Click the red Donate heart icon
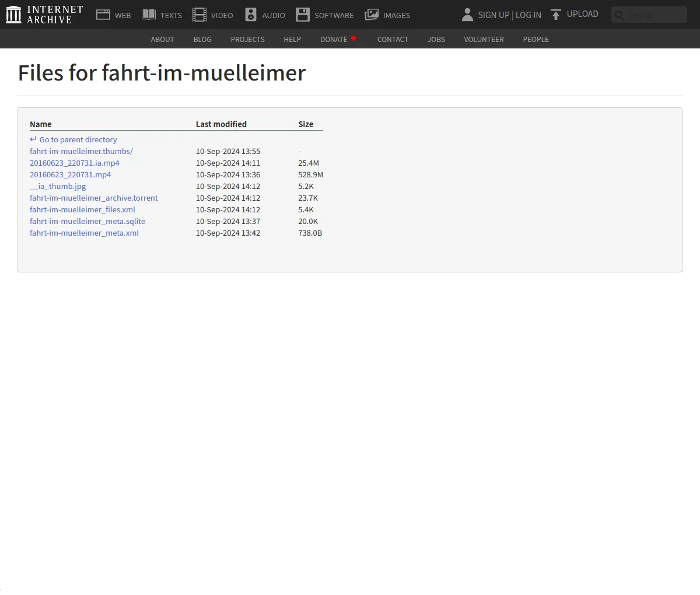The width and height of the screenshot is (700, 595). [x=353, y=38]
